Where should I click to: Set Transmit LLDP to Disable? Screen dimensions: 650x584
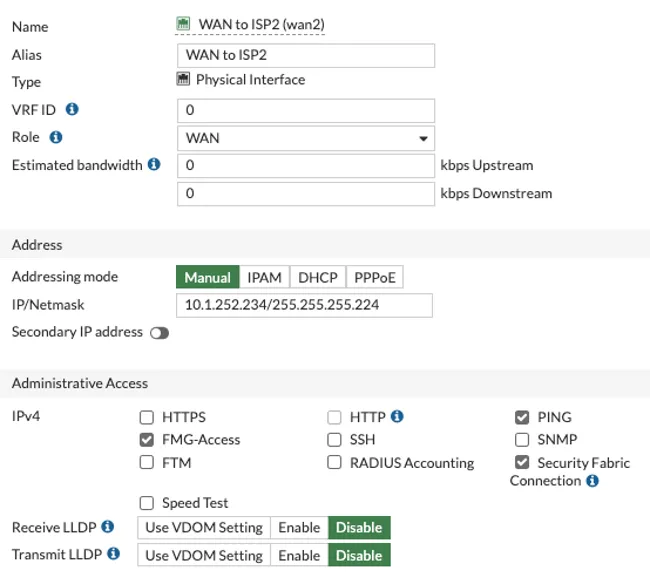[x=359, y=555]
